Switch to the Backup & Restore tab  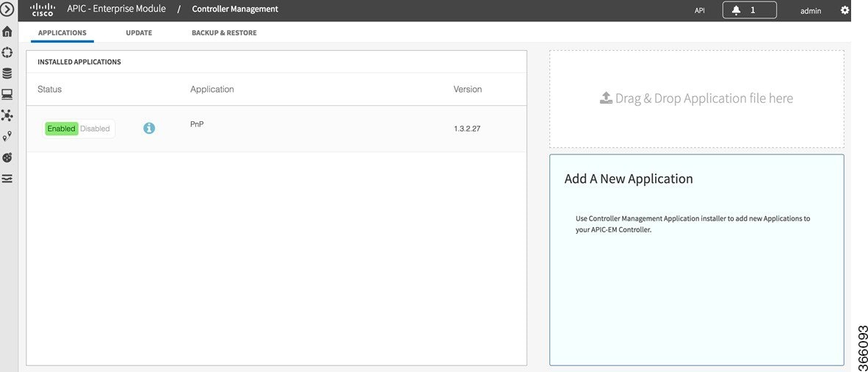click(x=224, y=32)
